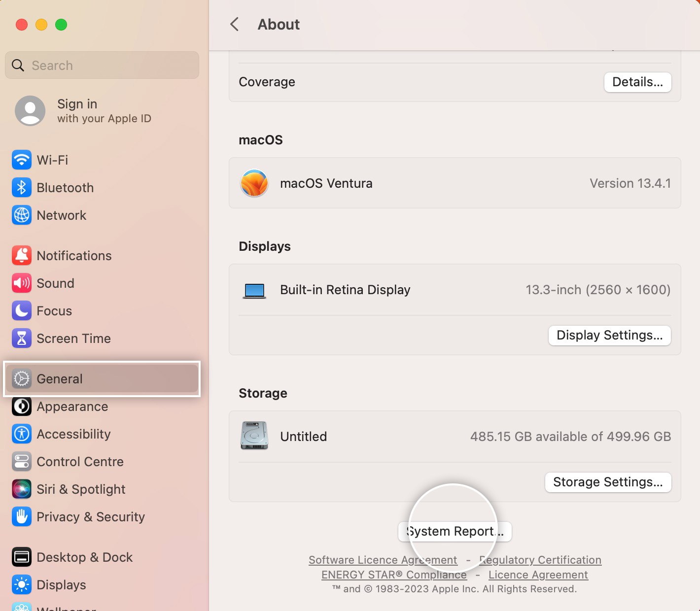Open the ENERGY STAR Compliance link
Screen dimensions: 700x611
pos(394,575)
